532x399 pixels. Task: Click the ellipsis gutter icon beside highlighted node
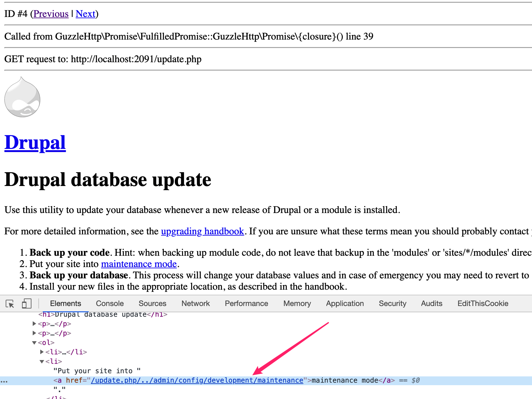(x=4, y=380)
